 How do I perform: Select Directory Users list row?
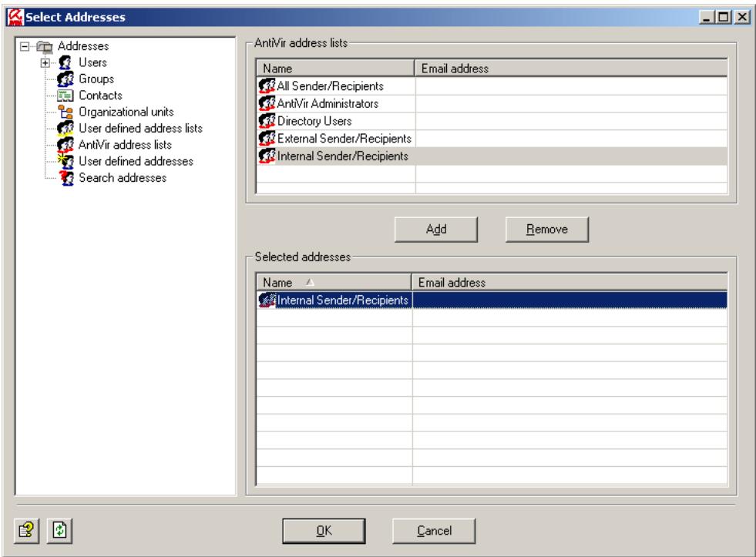pos(492,121)
